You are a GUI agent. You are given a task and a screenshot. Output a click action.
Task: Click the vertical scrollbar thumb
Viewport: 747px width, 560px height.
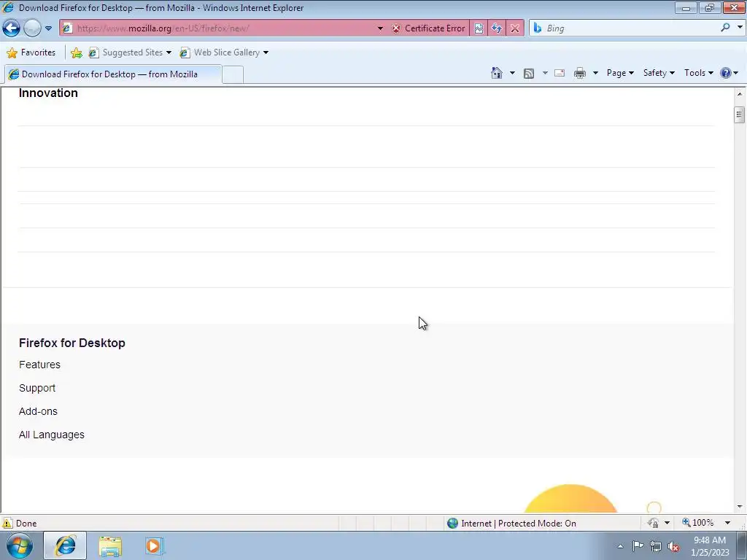740,114
